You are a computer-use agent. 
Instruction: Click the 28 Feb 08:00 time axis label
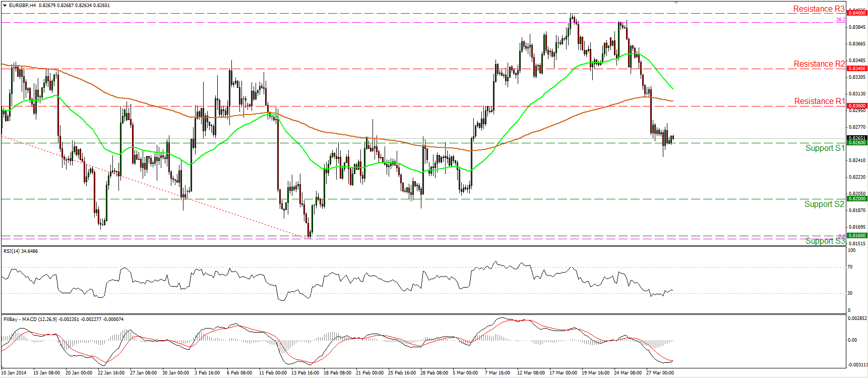point(434,373)
